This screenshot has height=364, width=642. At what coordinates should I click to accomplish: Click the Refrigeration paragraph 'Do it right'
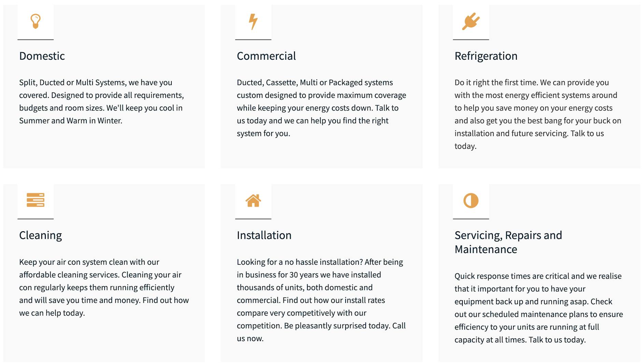coord(538,114)
